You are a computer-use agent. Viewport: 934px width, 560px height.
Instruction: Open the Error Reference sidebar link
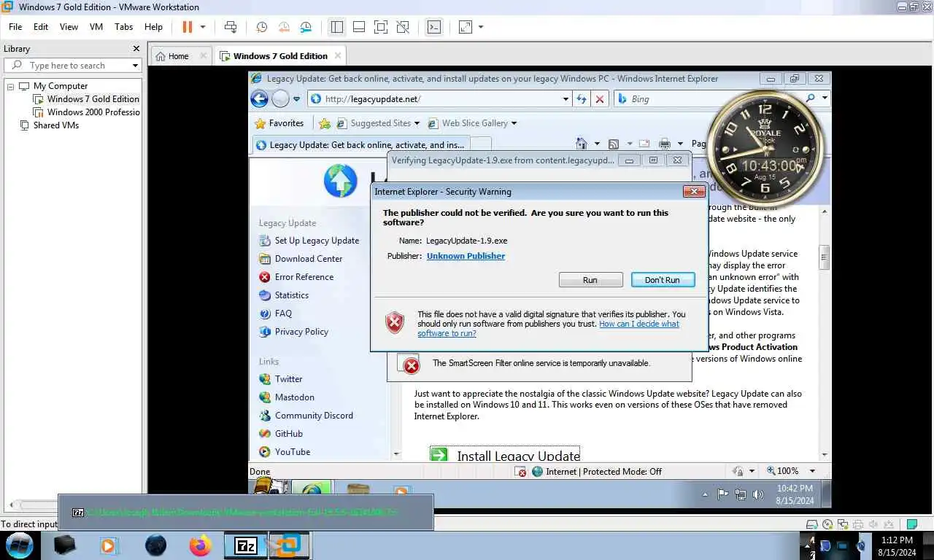tap(304, 277)
